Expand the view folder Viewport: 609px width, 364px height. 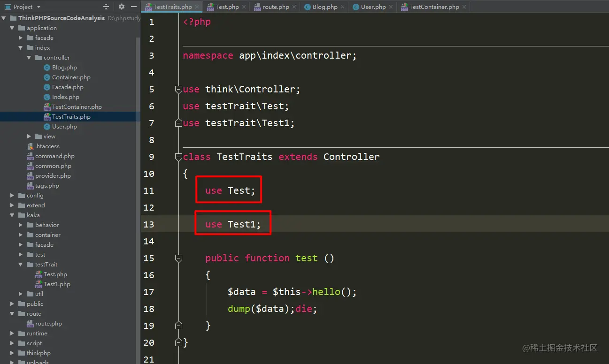(29, 136)
